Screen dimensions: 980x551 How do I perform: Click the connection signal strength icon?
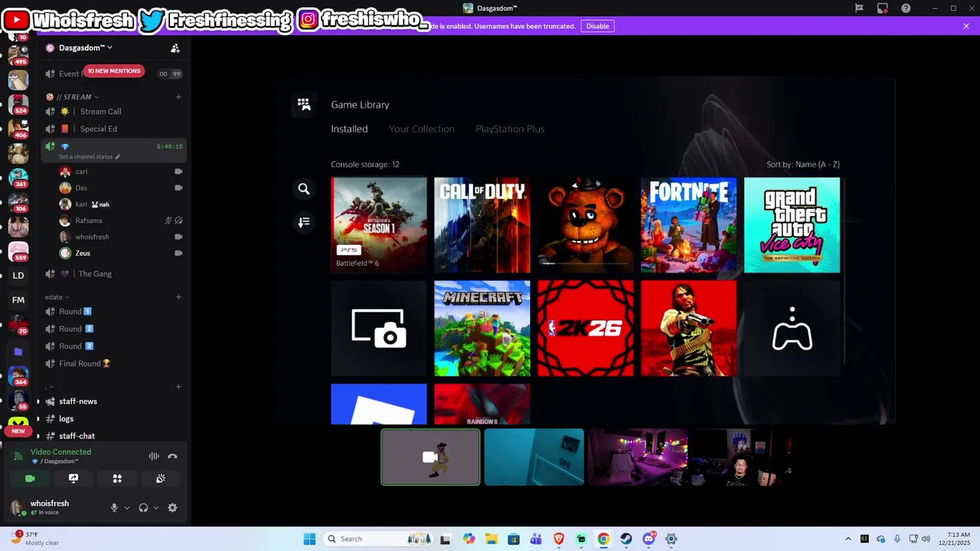click(x=18, y=456)
